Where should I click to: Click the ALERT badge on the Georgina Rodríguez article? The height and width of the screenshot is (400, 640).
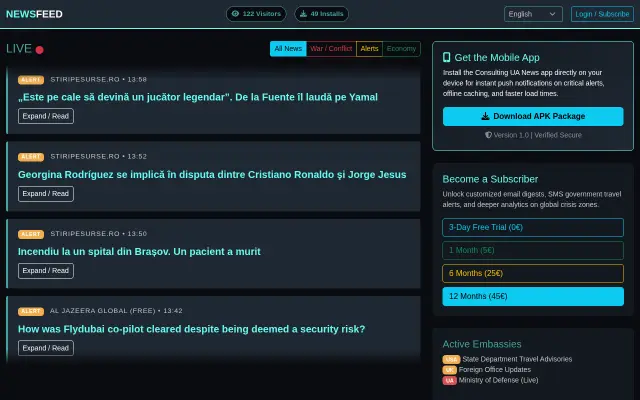[x=31, y=157]
